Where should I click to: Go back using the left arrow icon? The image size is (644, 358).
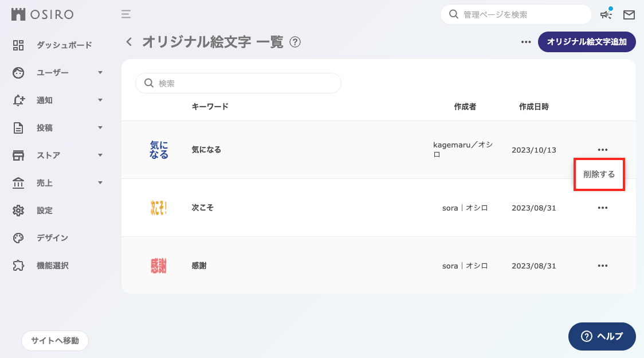(x=128, y=41)
